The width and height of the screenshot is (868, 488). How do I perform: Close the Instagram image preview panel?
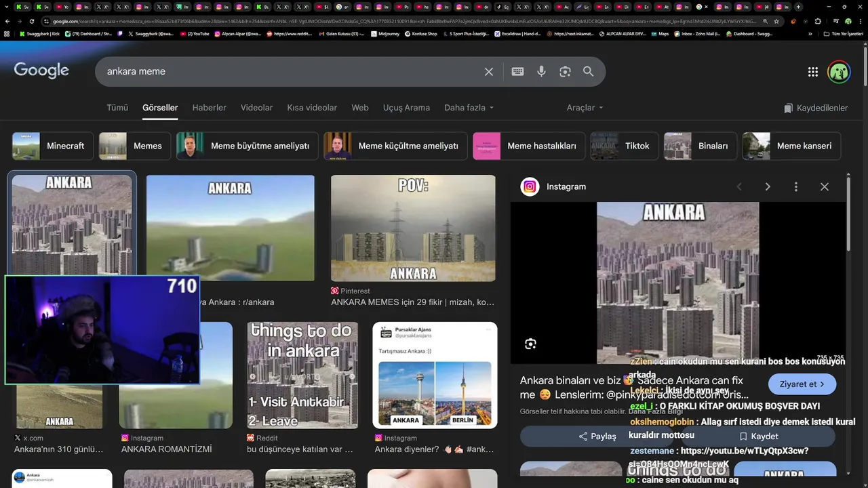(825, 186)
